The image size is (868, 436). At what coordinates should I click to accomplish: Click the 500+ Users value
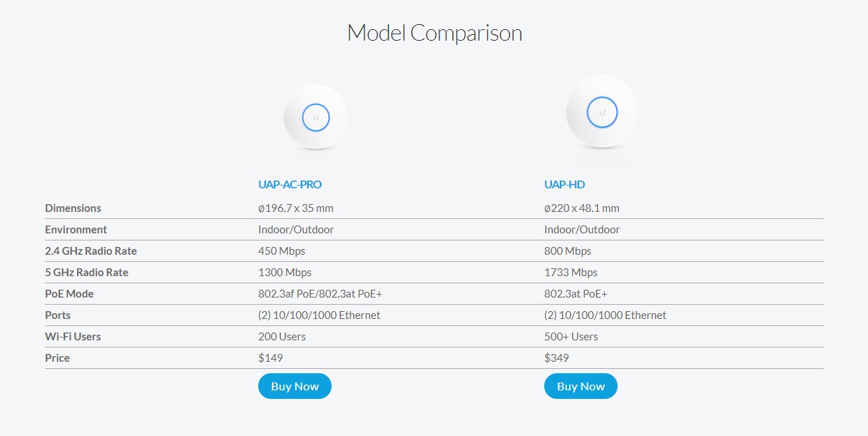tap(571, 337)
